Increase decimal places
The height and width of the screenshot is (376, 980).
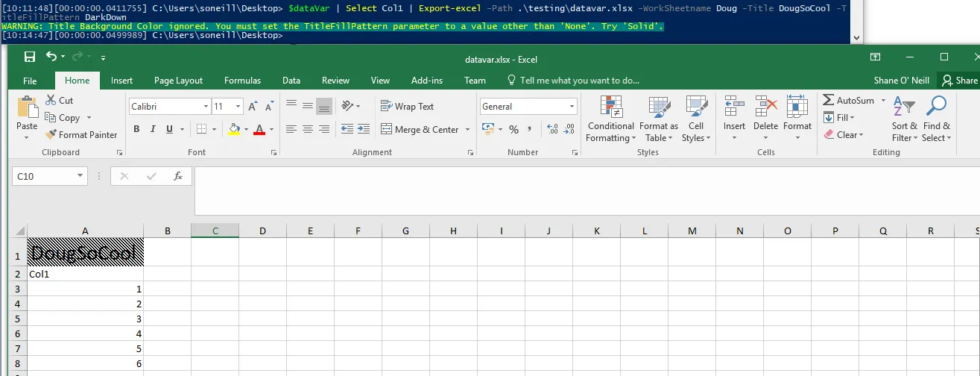[x=552, y=129]
